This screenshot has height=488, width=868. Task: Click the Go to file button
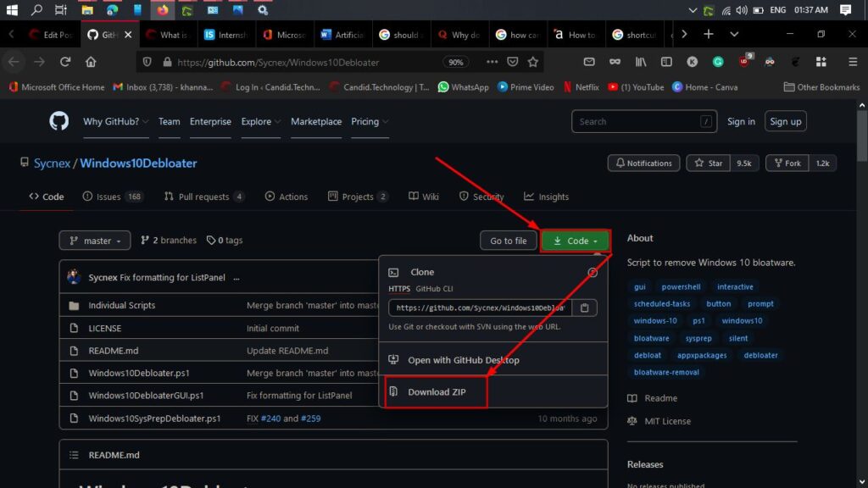tap(509, 241)
